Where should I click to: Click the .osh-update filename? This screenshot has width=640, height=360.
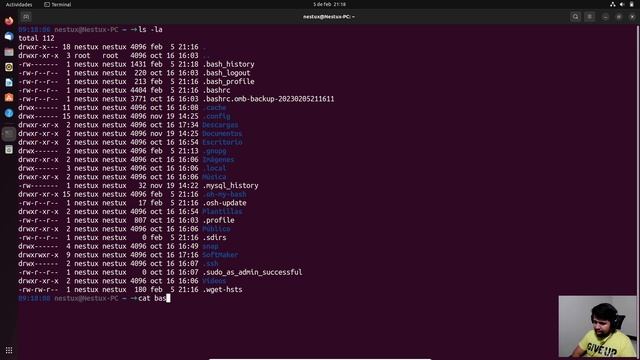click(x=224, y=203)
